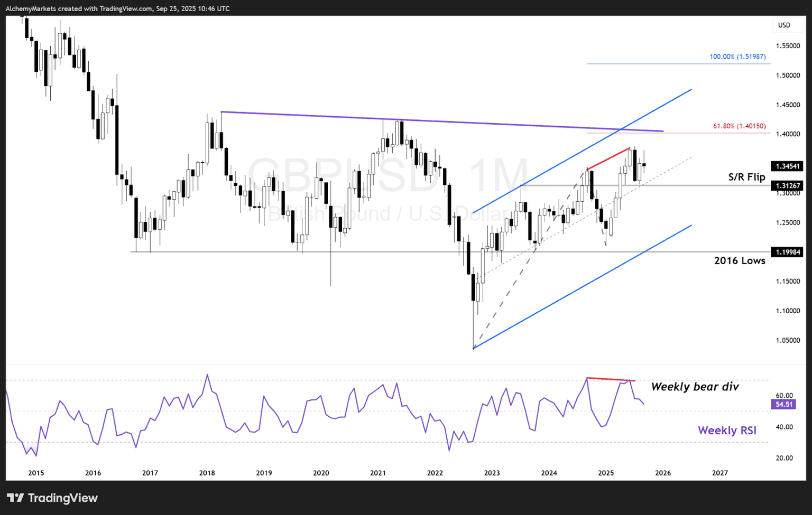The image size is (812, 515).
Task: Click the Weekly RSI label
Action: point(727,430)
